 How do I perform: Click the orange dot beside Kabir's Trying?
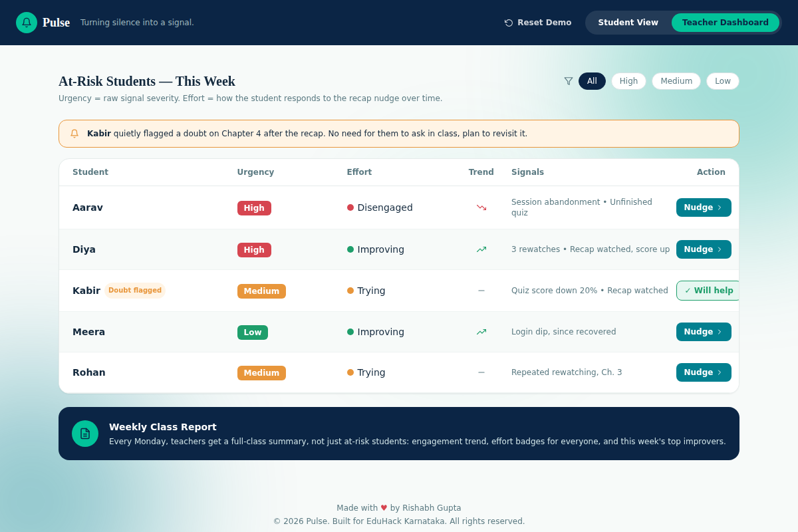coord(350,291)
